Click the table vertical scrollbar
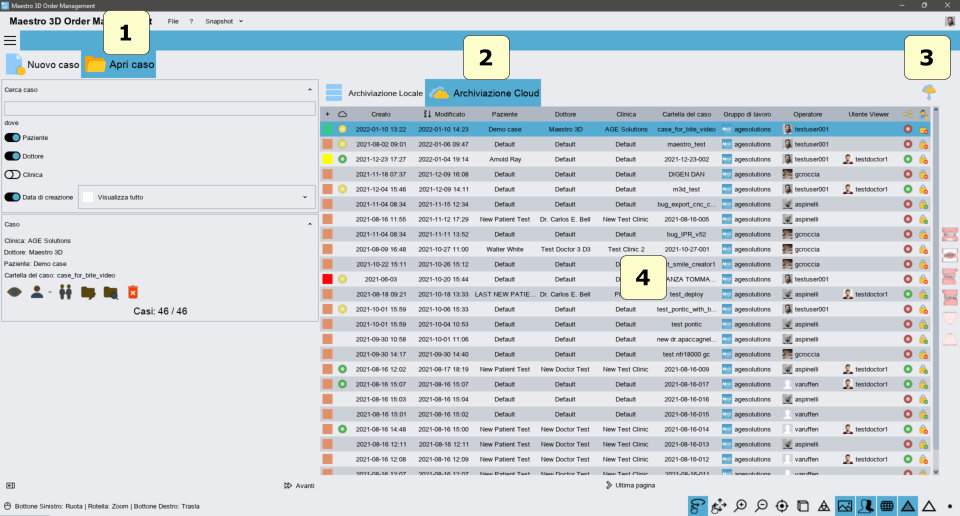 coord(936,291)
